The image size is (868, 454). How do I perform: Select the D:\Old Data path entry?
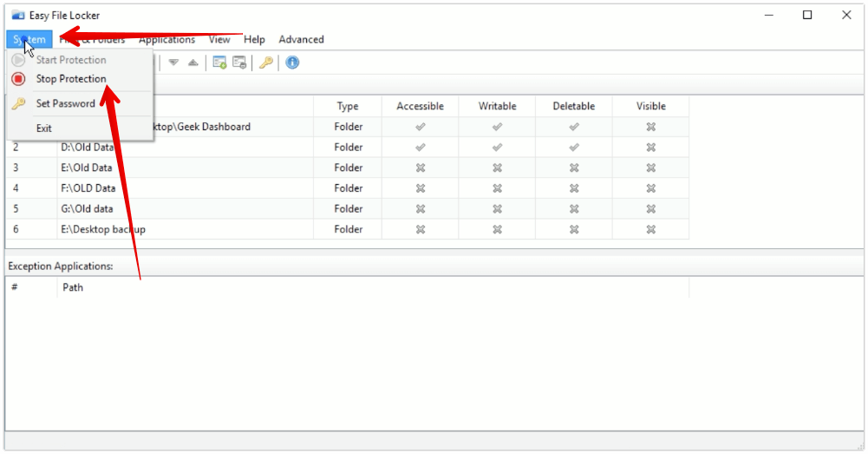88,148
